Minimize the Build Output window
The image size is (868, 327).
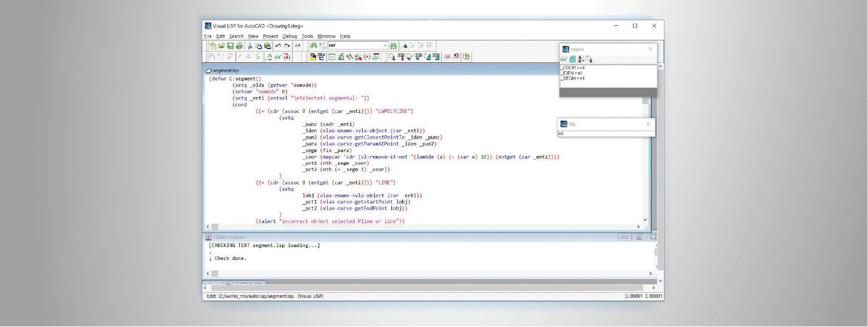[x=624, y=237]
